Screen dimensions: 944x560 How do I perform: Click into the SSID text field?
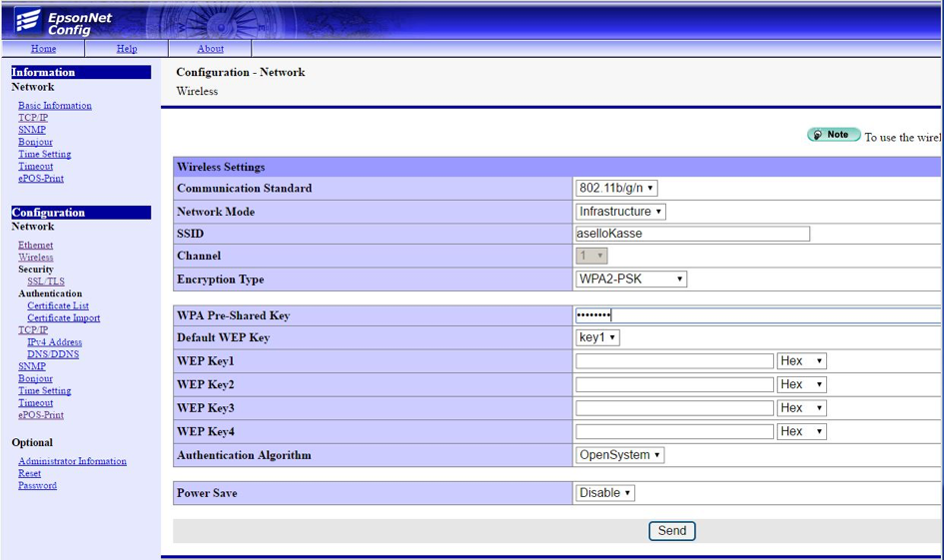coord(692,234)
